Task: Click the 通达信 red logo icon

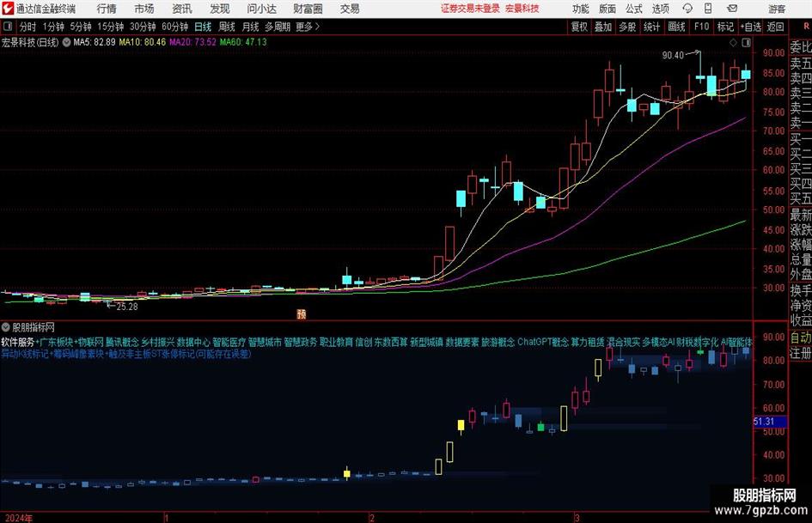Action: [x=8, y=9]
